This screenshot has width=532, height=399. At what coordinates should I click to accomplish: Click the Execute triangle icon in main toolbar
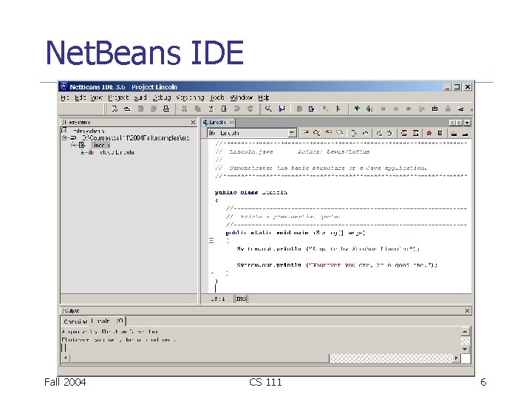[x=338, y=109]
